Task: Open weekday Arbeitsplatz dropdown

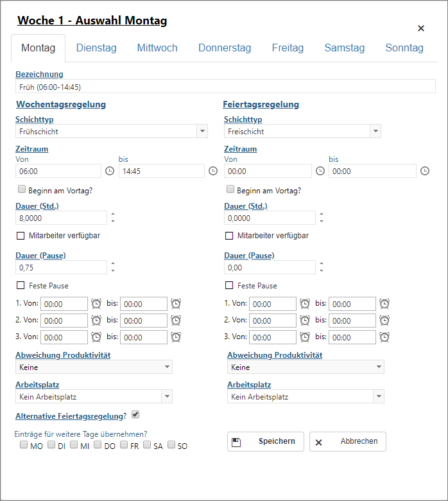Action: [x=167, y=396]
